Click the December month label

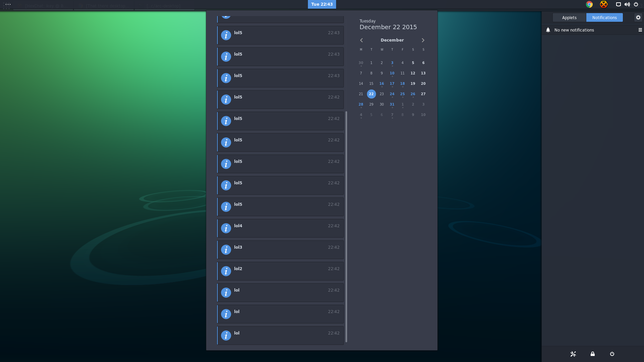[392, 40]
